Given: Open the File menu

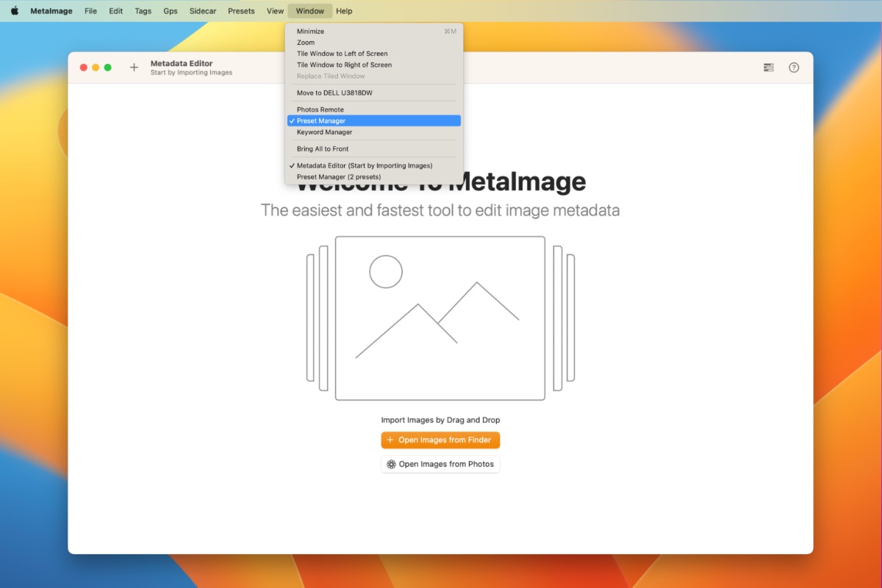Looking at the screenshot, I should (90, 11).
